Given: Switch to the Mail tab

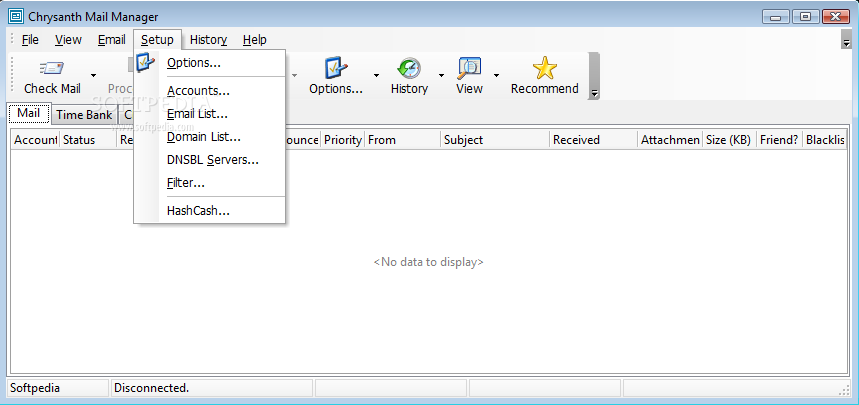Looking at the screenshot, I should (28, 113).
